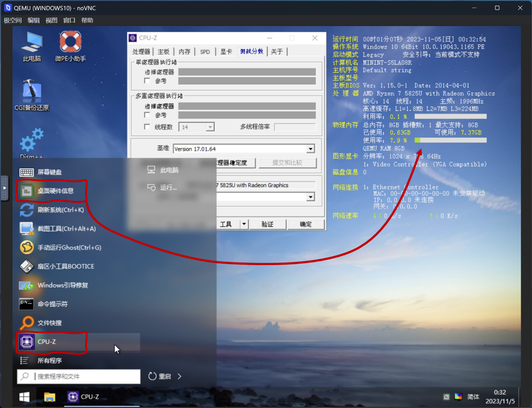This screenshot has height=408, width=532.
Task: Switch to 关于 tab
Action: (277, 52)
